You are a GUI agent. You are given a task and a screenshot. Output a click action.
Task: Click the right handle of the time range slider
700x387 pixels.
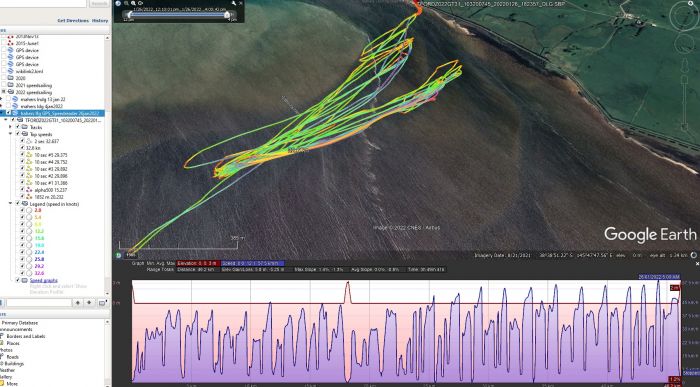click(x=227, y=15)
